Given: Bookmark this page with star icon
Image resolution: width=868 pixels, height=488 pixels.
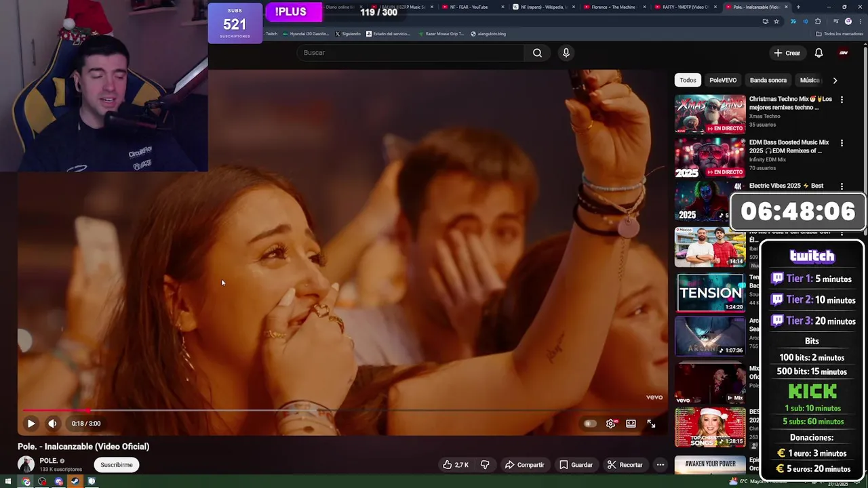Looking at the screenshot, I should click(776, 21).
